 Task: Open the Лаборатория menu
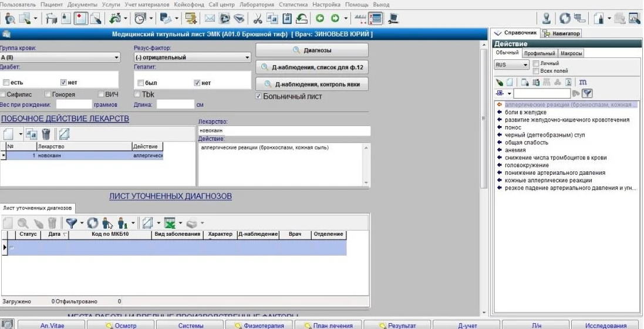tap(257, 5)
